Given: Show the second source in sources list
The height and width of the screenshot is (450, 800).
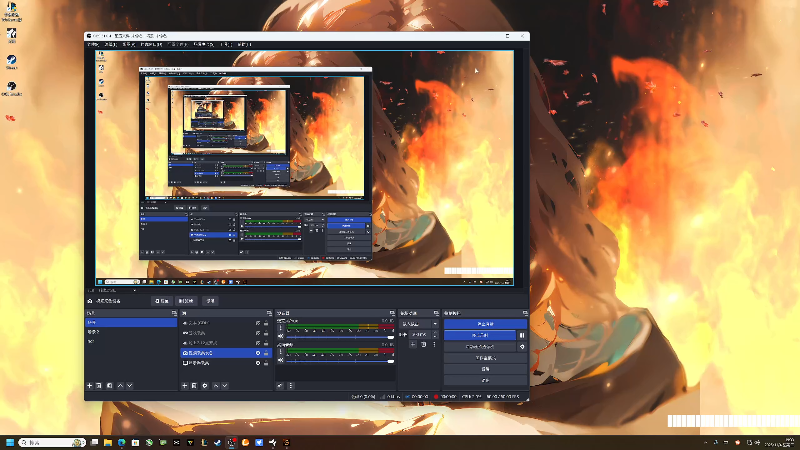Looking at the screenshot, I should point(258,333).
